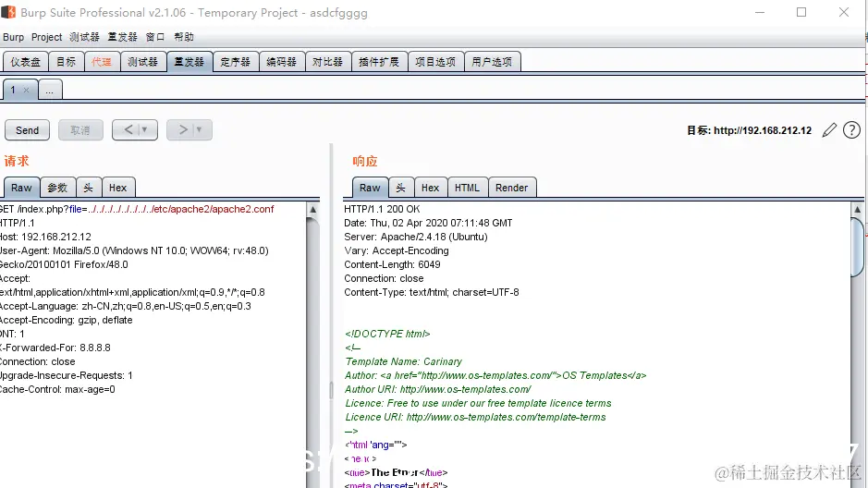Switch to the 定序器 tab
This screenshot has width=868, height=488.
click(236, 61)
